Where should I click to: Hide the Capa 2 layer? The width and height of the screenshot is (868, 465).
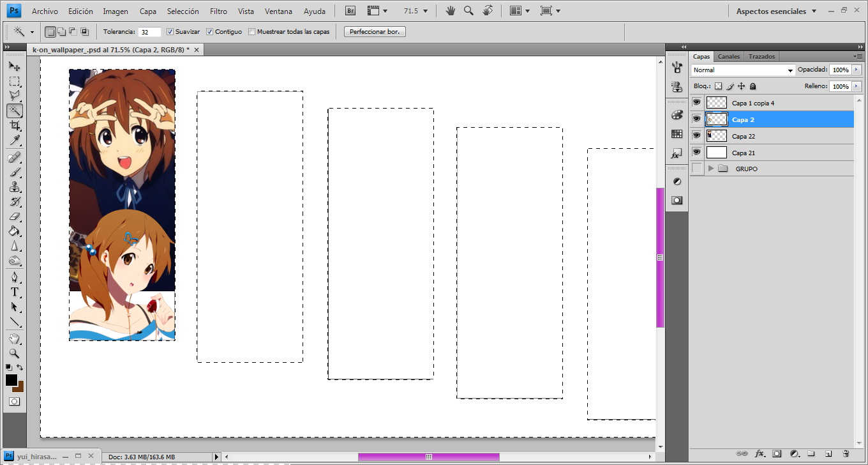(x=696, y=119)
